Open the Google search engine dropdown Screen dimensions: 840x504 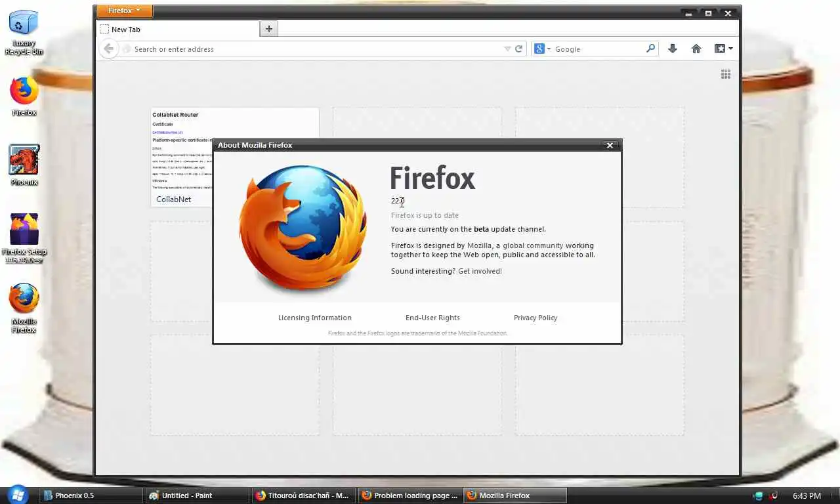pyautogui.click(x=542, y=49)
